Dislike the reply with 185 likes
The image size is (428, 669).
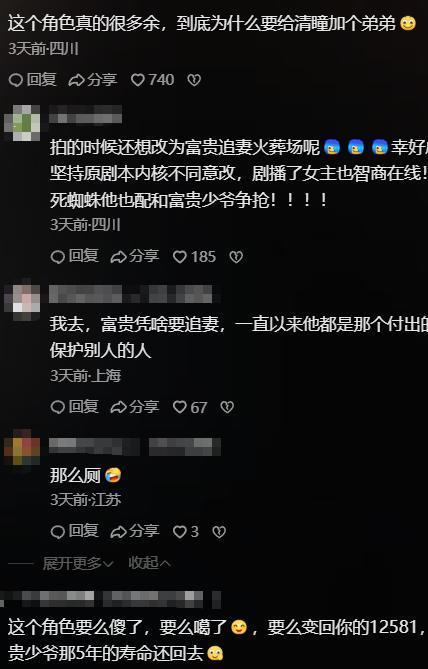(x=236, y=256)
